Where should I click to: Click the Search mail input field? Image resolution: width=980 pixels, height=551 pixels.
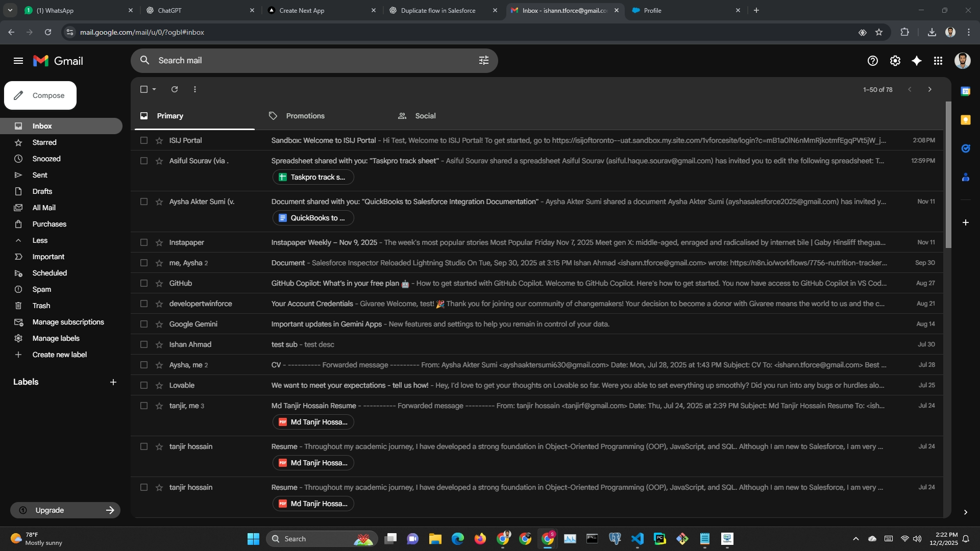pos(306,60)
